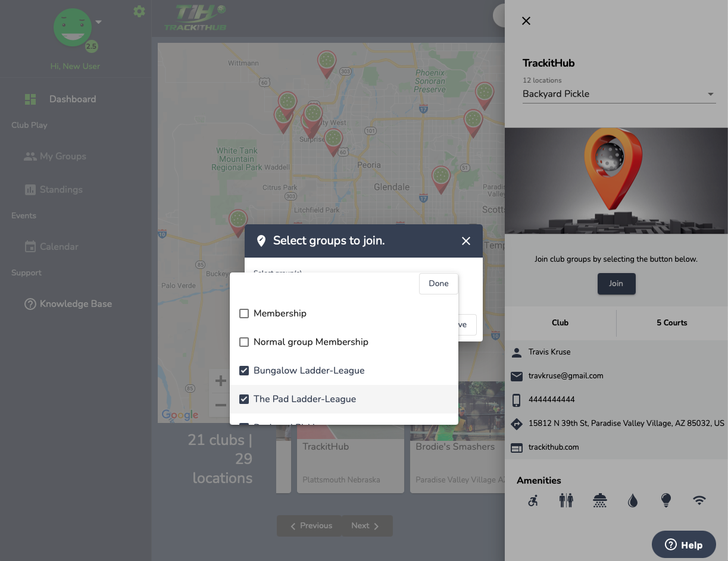Viewport: 728px width, 561px height.
Task: Click the TrackItHub logo
Action: click(x=195, y=17)
